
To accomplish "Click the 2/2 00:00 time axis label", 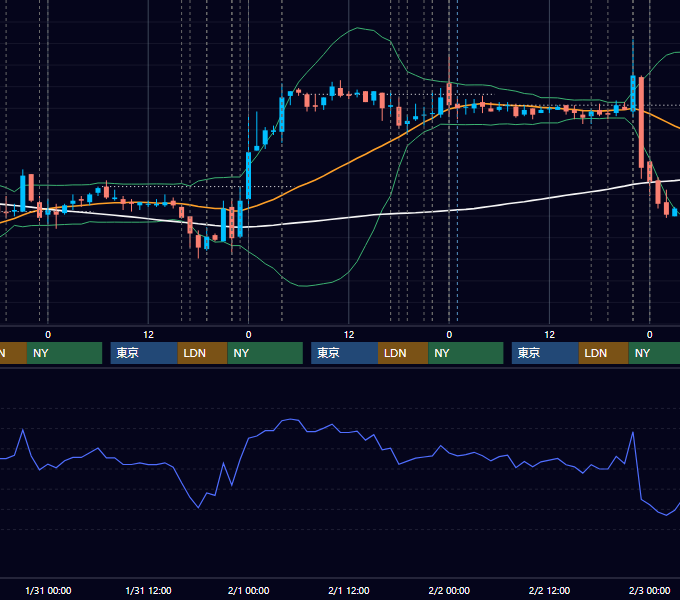I will click(449, 590).
